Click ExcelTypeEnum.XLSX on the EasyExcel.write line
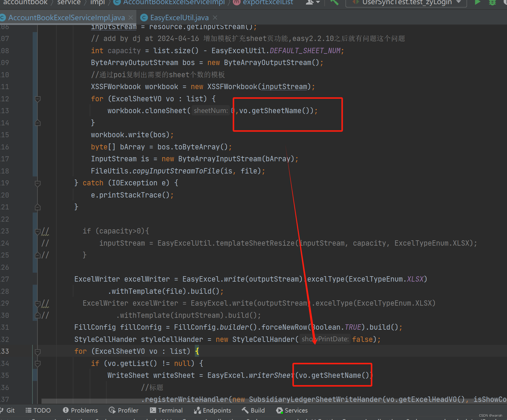 [386, 279]
